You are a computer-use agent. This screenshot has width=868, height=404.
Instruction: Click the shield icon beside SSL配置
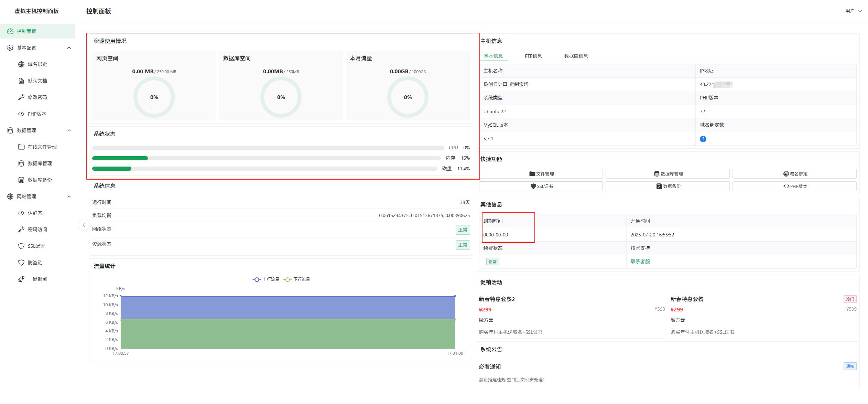tap(21, 246)
